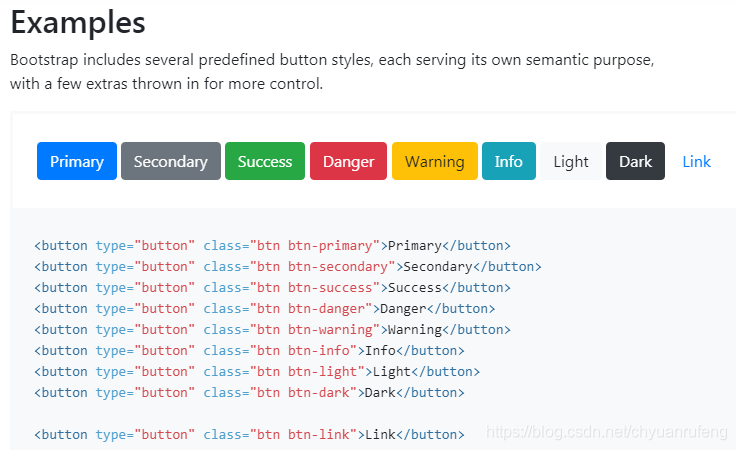Click the btn-light code line
This screenshot has width=736, height=450.
[x=257, y=371]
